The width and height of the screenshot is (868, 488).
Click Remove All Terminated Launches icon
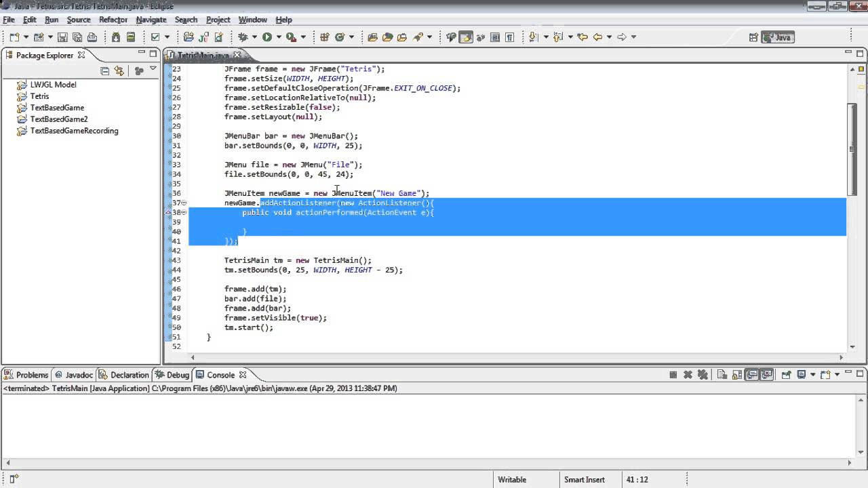[x=703, y=374]
